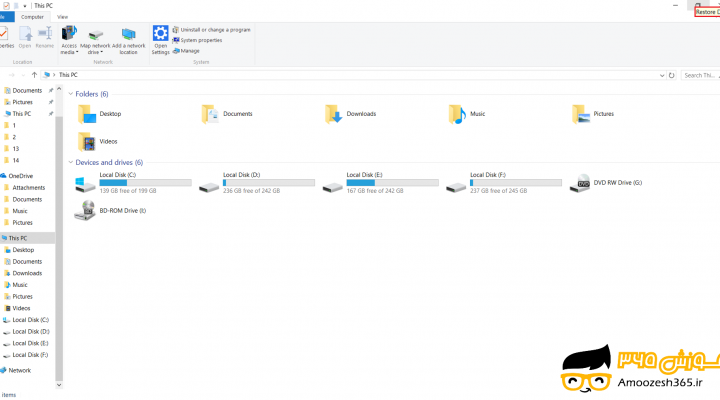Open the File tab
The height and width of the screenshot is (400, 720).
[x=5, y=17]
